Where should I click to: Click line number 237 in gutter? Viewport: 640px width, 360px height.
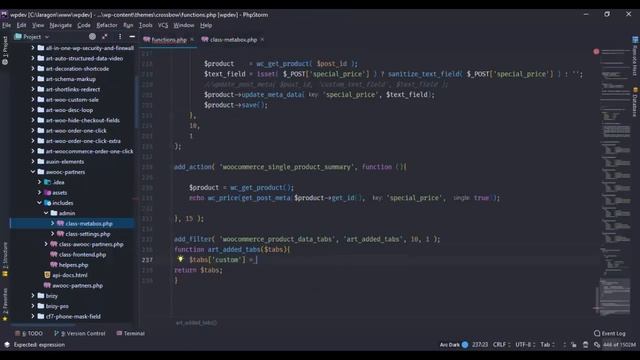tap(147, 260)
